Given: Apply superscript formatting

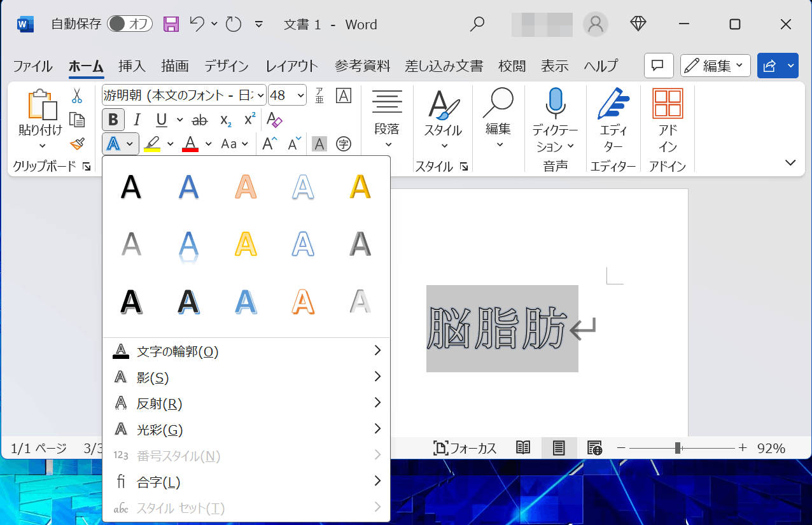Looking at the screenshot, I should [250, 119].
